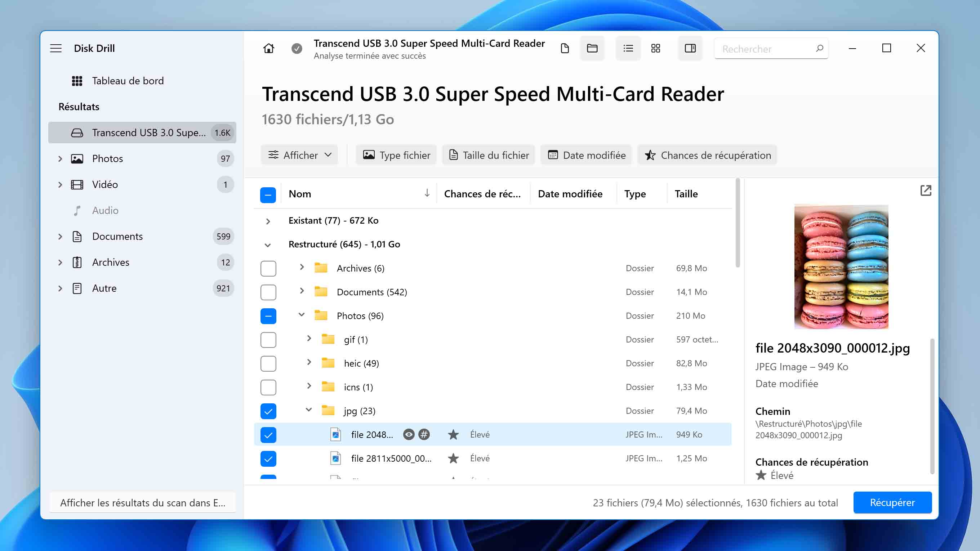Switch to the grid view icon
Viewport: 980px width, 551px height.
pos(655,48)
